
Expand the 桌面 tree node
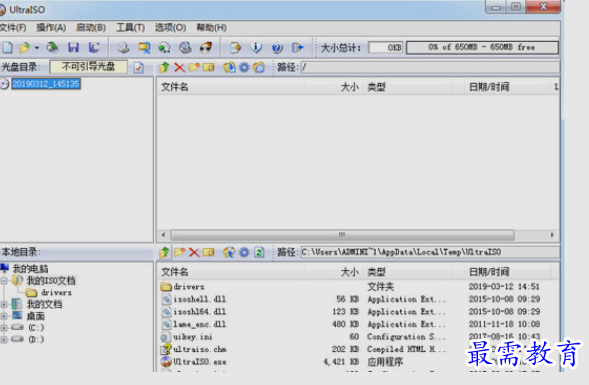(x=4, y=316)
